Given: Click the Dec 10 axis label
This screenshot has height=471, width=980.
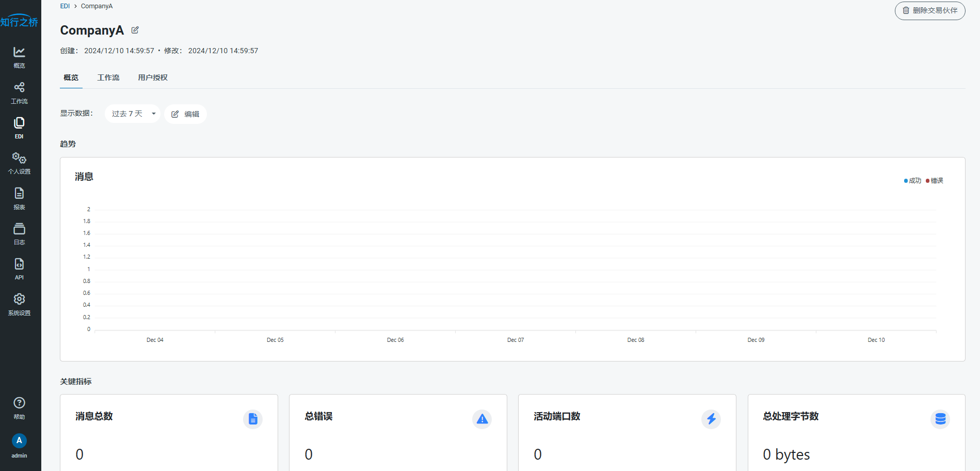Looking at the screenshot, I should click(x=876, y=340).
